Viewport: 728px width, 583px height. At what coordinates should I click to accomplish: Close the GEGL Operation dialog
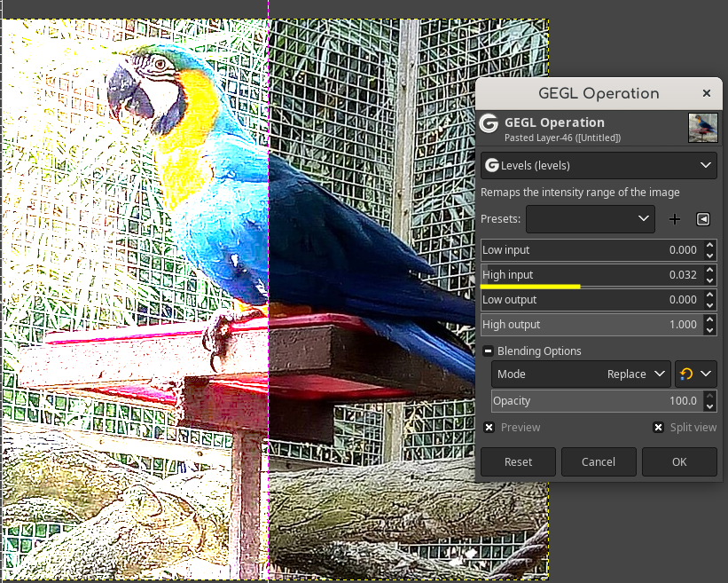[x=707, y=93]
